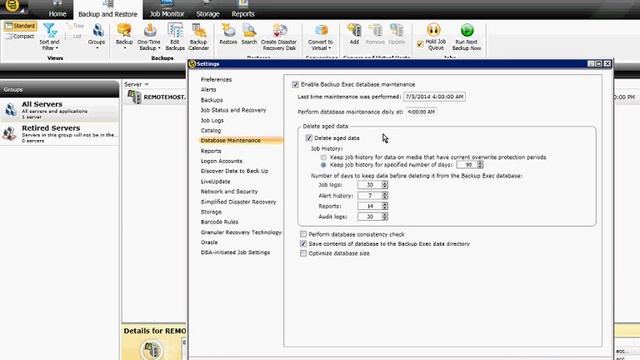Screen dimensions: 640x360
Task: Click the job history days field
Action: [467, 164]
